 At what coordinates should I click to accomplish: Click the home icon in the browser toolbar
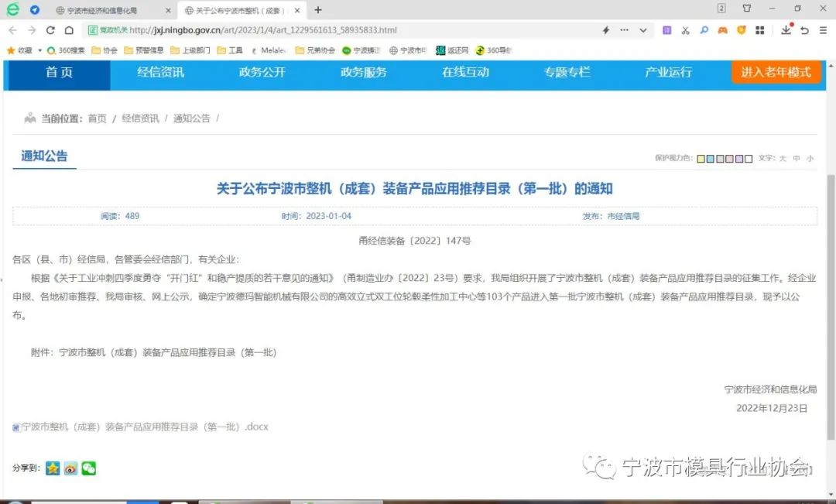pos(69,29)
